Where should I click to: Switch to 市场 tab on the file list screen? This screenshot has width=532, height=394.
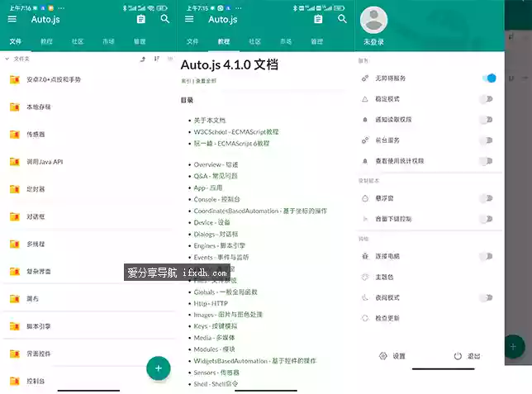108,41
